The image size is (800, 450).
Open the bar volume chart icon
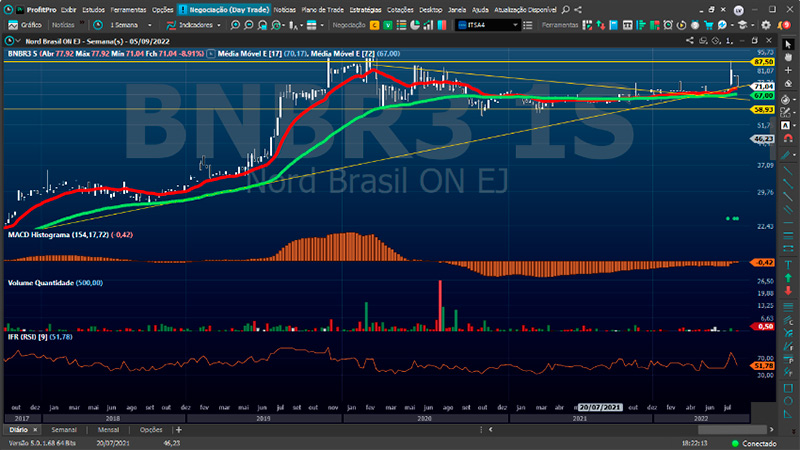[428, 25]
